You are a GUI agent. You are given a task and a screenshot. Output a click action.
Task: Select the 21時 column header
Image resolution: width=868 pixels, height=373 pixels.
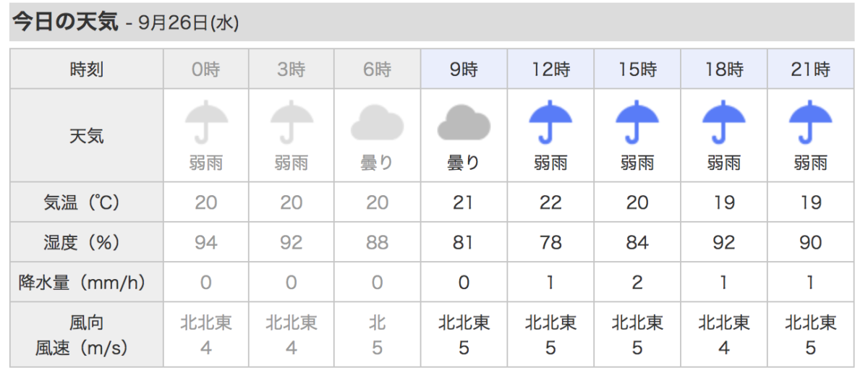click(810, 70)
